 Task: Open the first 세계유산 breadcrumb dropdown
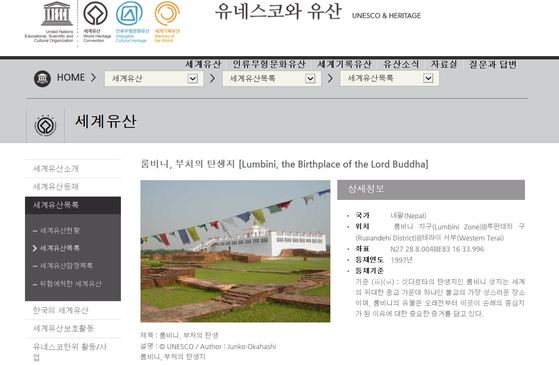154,78
